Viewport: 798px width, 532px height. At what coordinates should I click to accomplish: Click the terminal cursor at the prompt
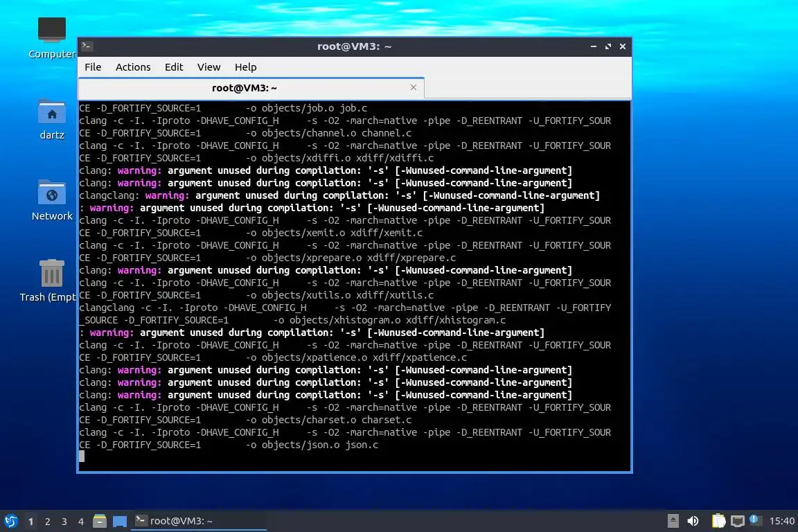pos(82,456)
